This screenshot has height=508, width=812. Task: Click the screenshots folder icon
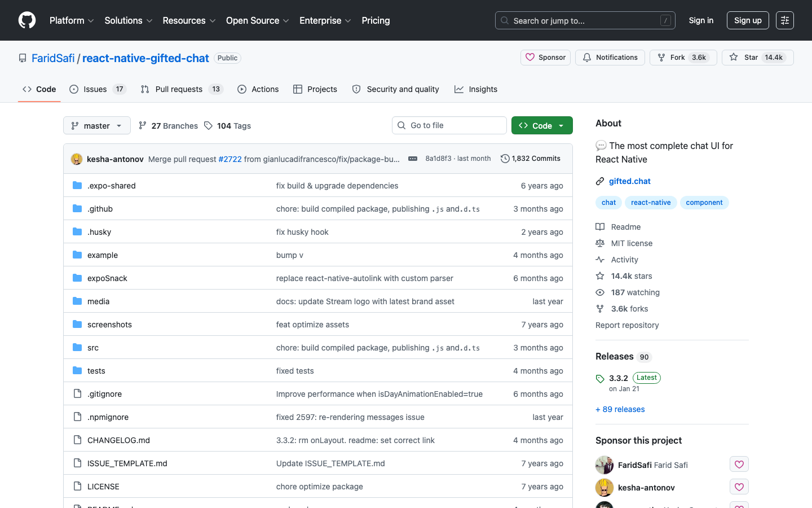pyautogui.click(x=77, y=325)
